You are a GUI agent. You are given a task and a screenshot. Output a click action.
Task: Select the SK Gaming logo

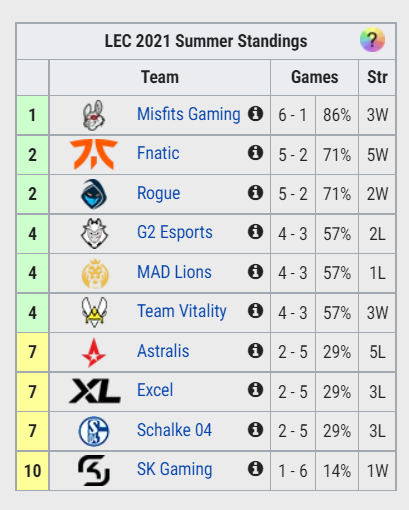click(94, 470)
